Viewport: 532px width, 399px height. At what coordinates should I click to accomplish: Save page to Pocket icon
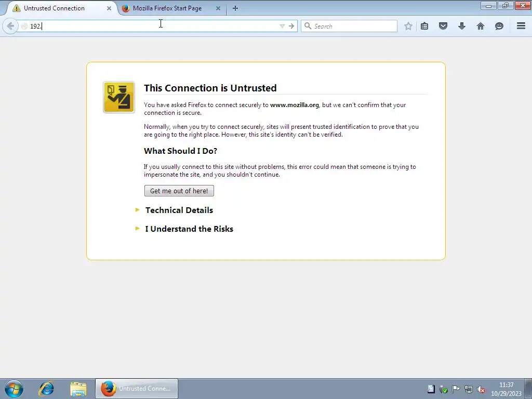443,26
